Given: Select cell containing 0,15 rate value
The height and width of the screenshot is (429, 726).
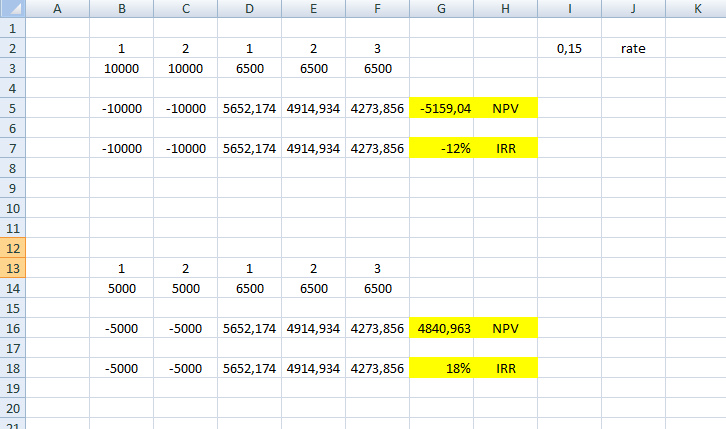Looking at the screenshot, I should pos(569,48).
